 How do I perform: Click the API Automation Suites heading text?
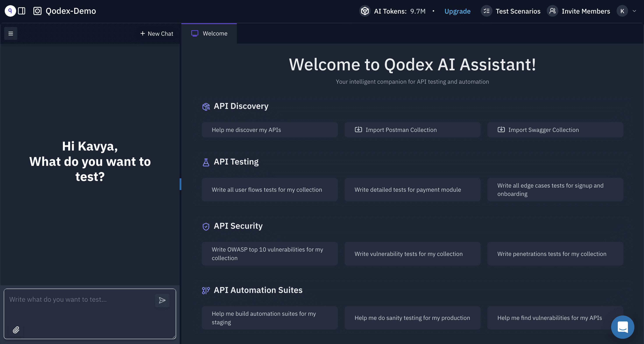(258, 290)
